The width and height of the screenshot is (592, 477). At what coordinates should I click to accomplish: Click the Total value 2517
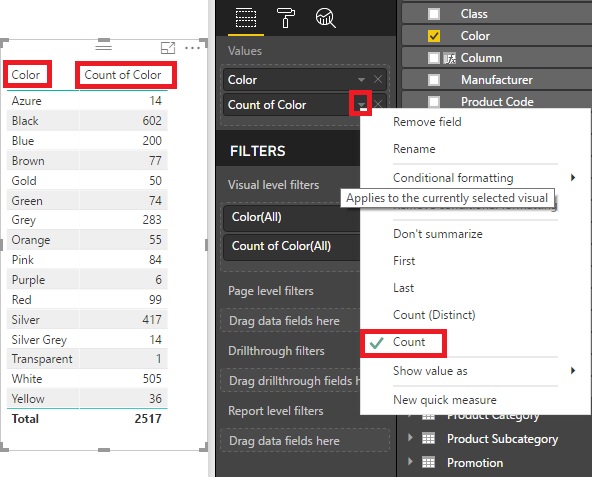[x=148, y=419]
